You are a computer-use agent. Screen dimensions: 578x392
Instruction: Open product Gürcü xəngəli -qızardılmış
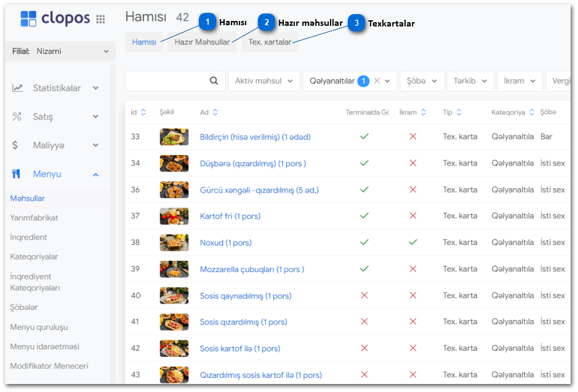(259, 190)
